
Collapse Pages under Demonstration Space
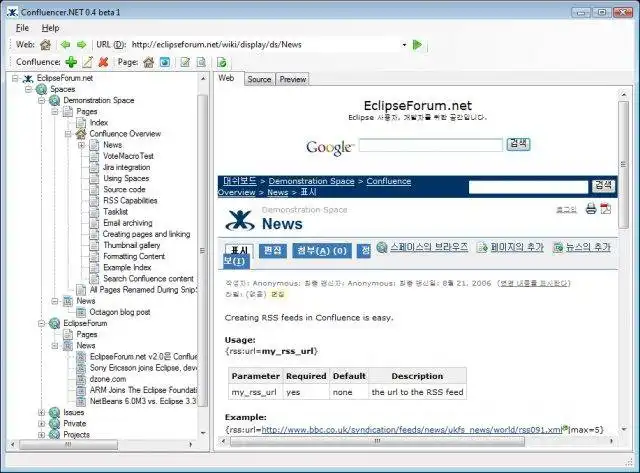[x=55, y=111]
